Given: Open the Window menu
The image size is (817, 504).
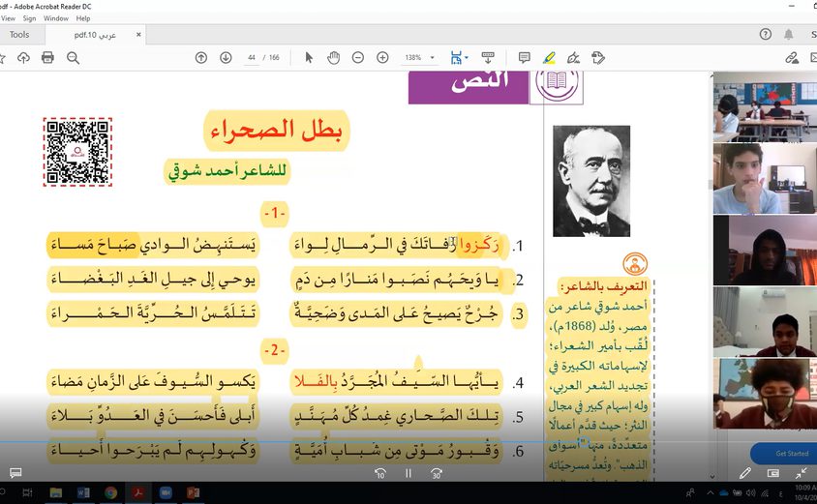Looking at the screenshot, I should pos(56,18).
